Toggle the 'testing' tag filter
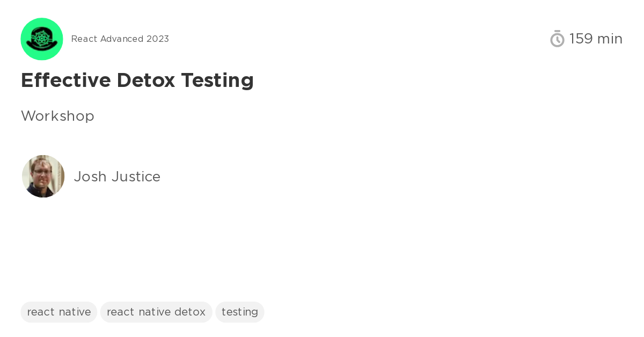The width and height of the screenshot is (644, 337). coord(240,312)
